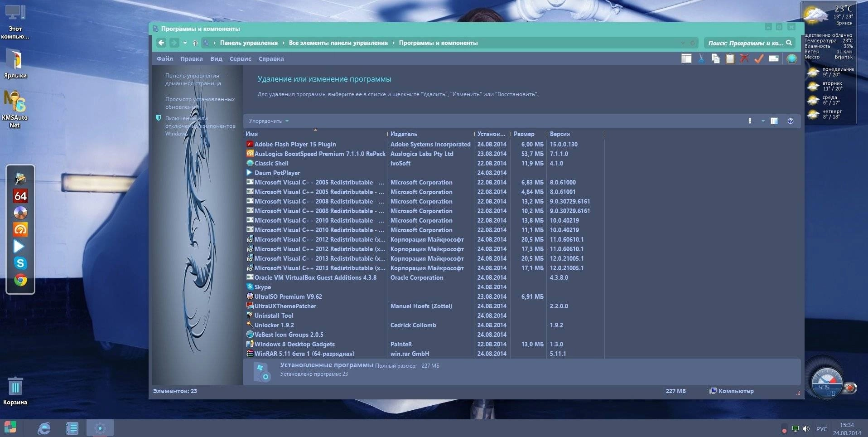Click Панель управления in the breadcrumb

[x=249, y=43]
